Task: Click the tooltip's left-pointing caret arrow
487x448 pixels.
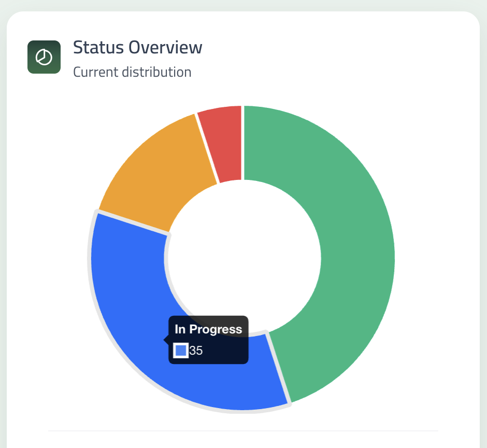Action: (166, 340)
